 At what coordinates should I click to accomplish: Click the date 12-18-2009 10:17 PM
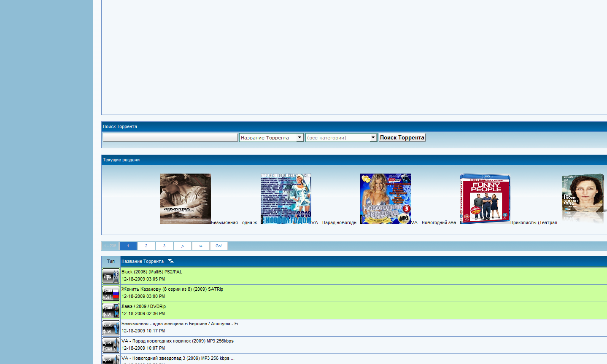143,331
